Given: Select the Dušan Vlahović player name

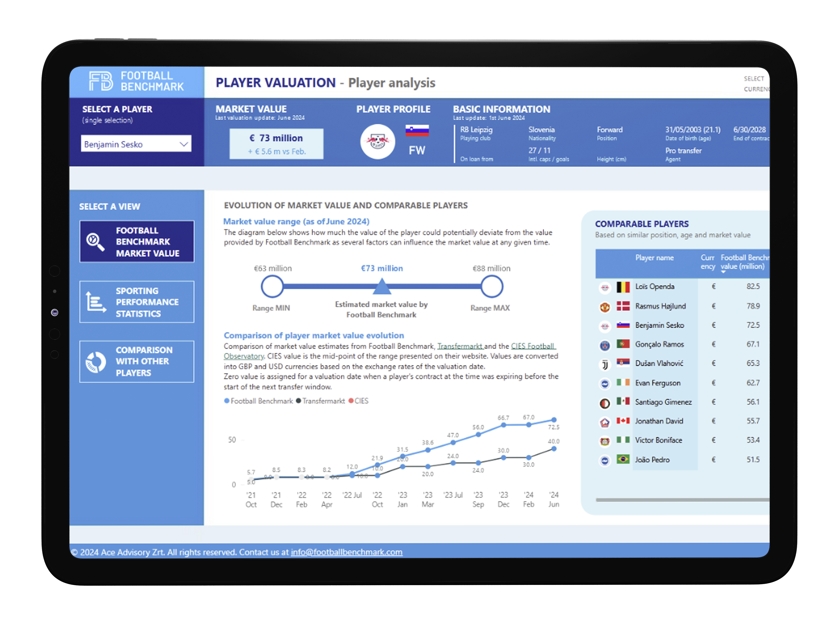Looking at the screenshot, I should 659,363.
